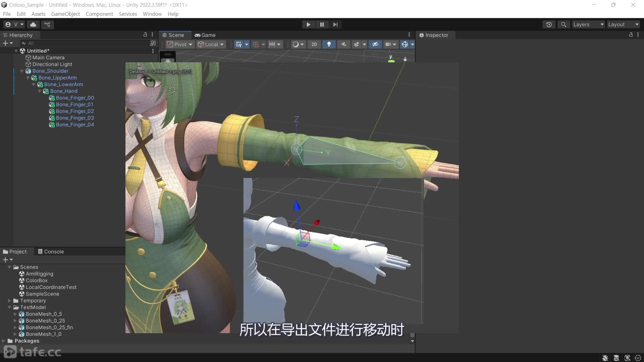Open the version control icon
The height and width of the screenshot is (362, 644).
tap(47, 24)
